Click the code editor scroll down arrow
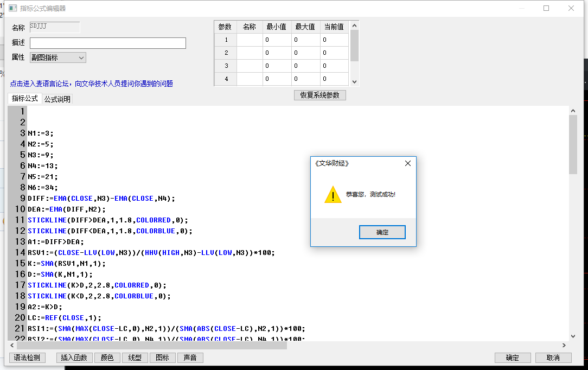This screenshot has height=370, width=588. [x=573, y=336]
